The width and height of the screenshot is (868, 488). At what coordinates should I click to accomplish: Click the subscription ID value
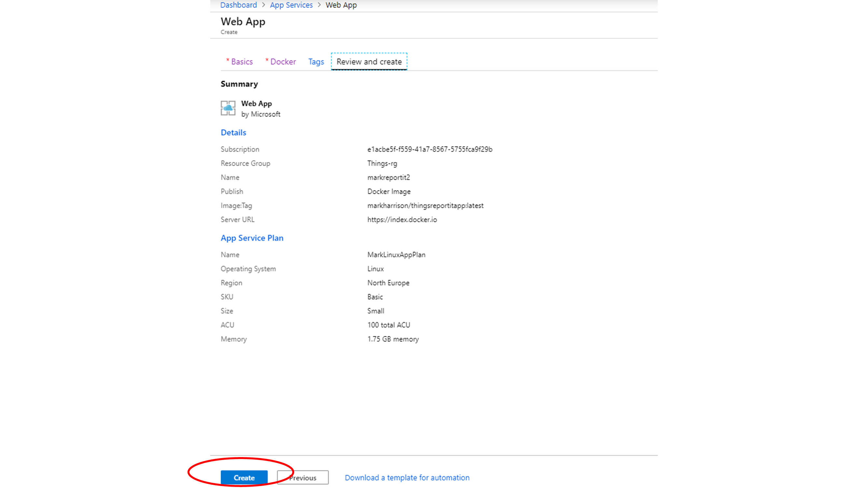pos(430,149)
